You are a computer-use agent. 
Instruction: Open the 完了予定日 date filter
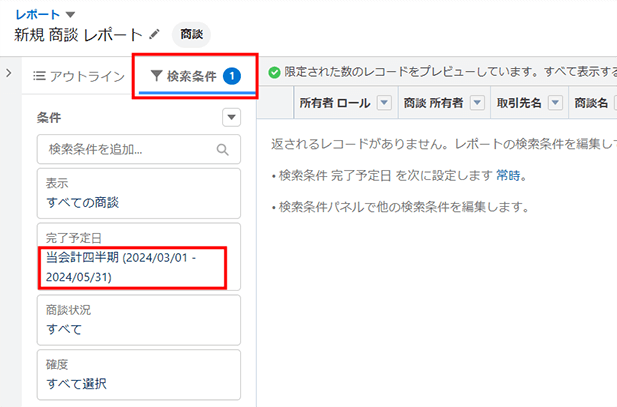[139, 257]
